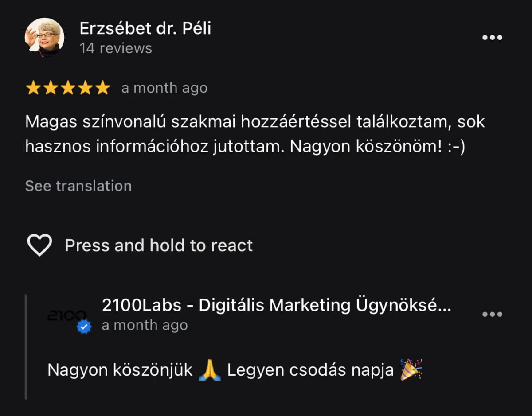The width and height of the screenshot is (532, 416).
Task: Open the reviewer name Erzsébet dr. Péli
Action: pyautogui.click(x=145, y=29)
